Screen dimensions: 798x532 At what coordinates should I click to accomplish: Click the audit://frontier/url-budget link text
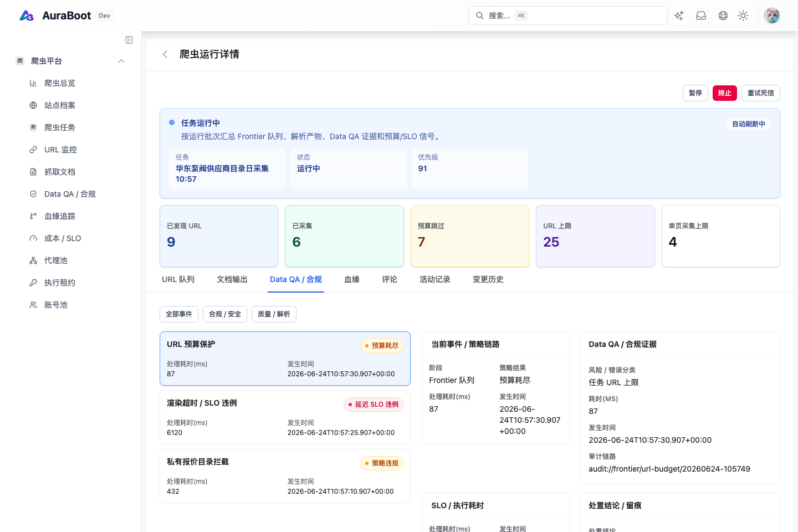[669, 469]
